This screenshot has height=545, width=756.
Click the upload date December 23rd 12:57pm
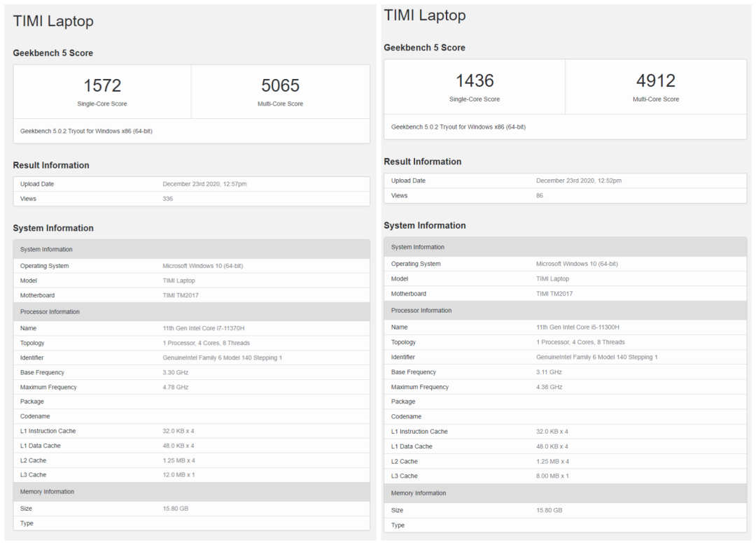point(204,184)
